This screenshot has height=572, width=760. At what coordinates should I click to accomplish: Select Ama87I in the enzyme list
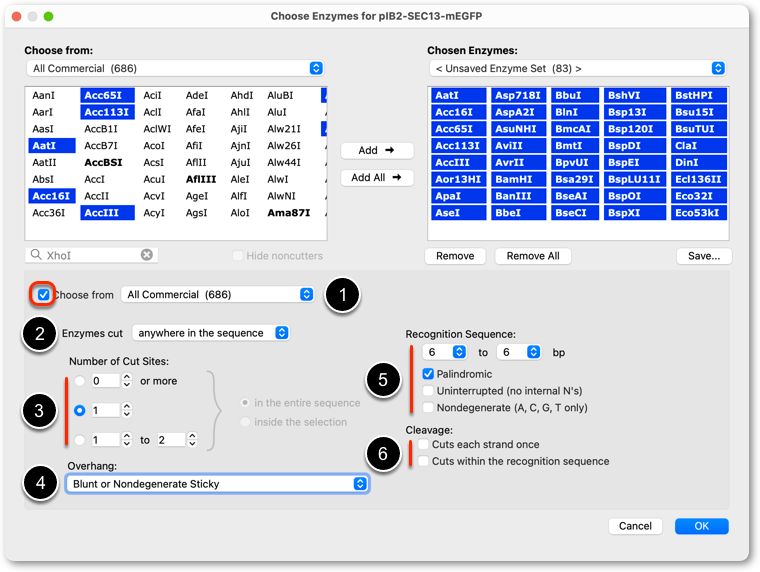289,213
